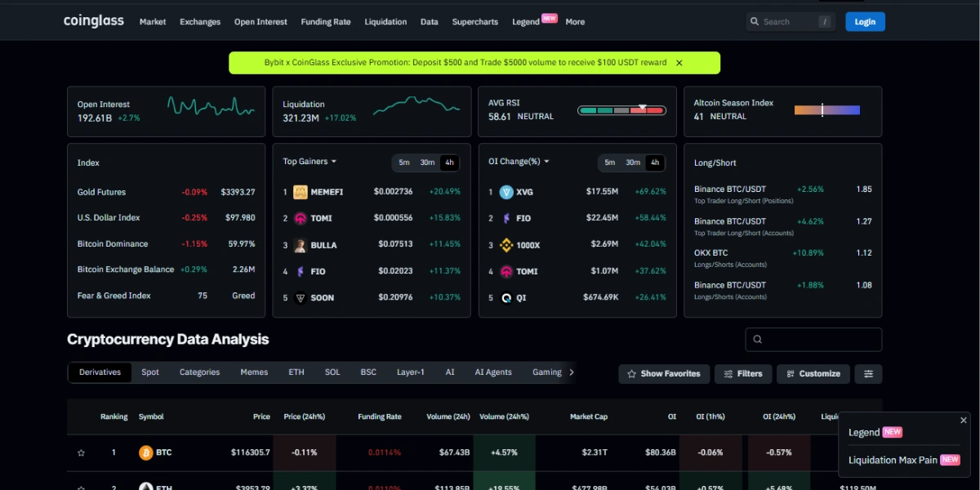Viewport: 980px width, 490px height.
Task: Click the magnifier icon in the header search
Action: (x=755, y=22)
